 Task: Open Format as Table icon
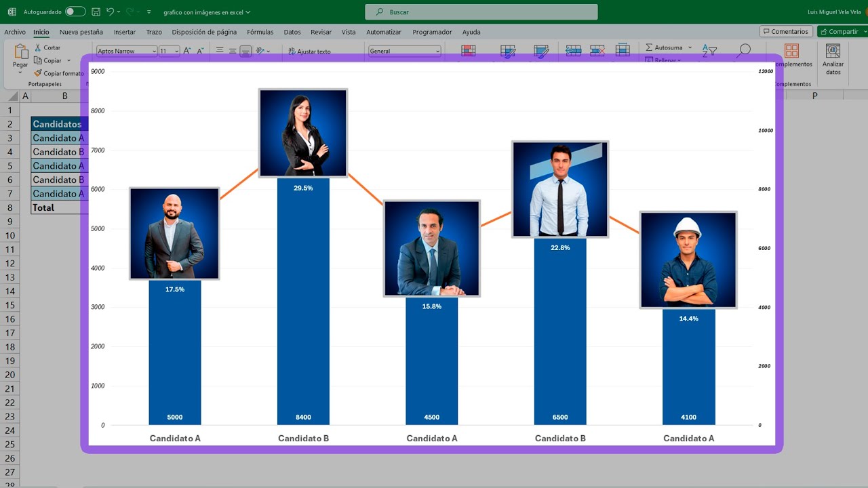[508, 50]
